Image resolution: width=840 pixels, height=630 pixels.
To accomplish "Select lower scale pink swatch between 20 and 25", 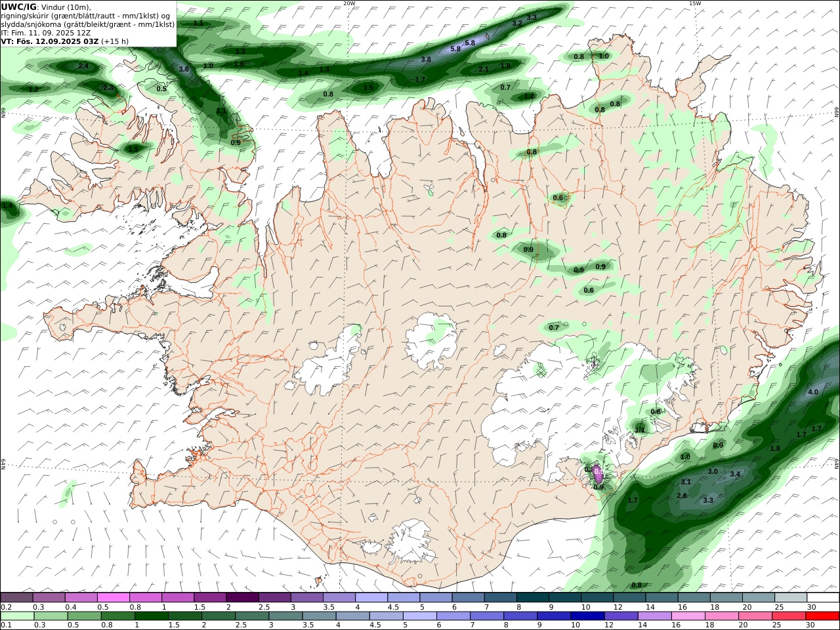I will pyautogui.click(x=755, y=616).
